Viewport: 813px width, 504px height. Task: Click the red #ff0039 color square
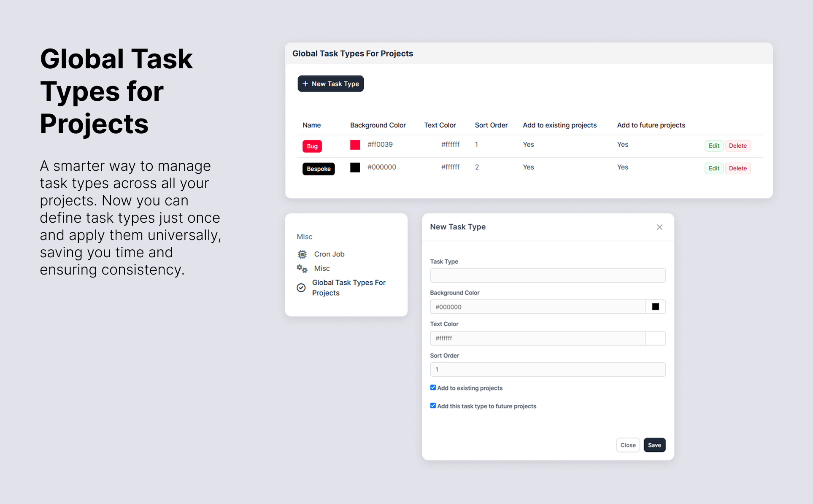tap(355, 145)
